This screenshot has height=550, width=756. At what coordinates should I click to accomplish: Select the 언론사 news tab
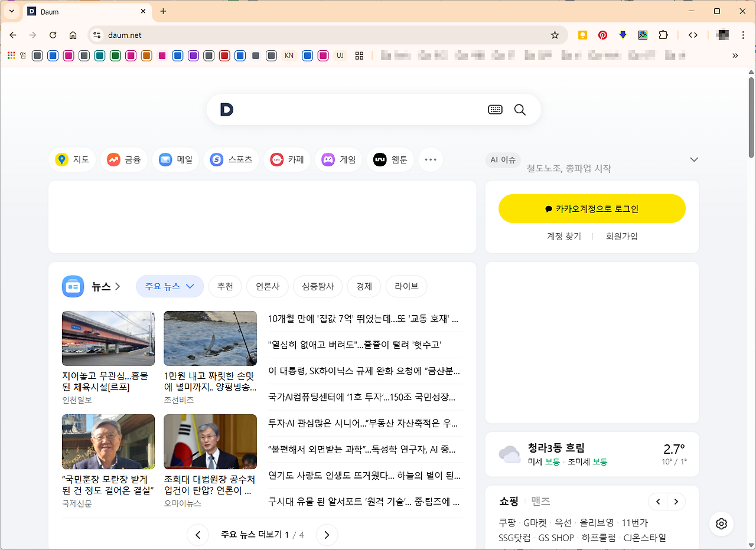point(268,286)
